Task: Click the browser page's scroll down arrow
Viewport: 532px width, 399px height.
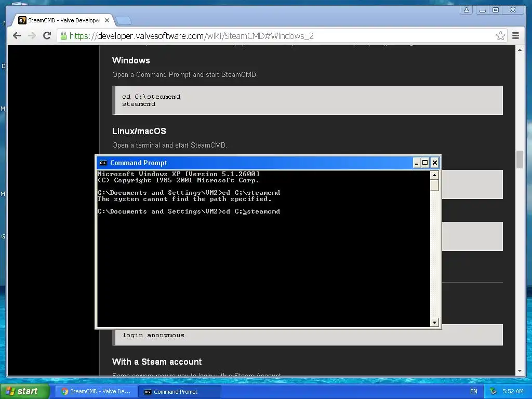Action: (x=520, y=371)
